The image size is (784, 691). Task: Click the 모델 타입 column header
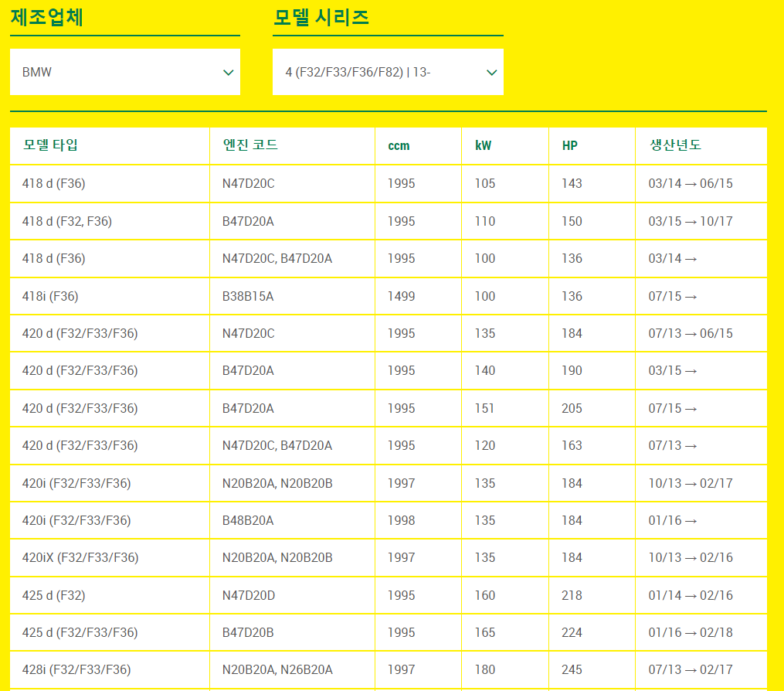(50, 145)
